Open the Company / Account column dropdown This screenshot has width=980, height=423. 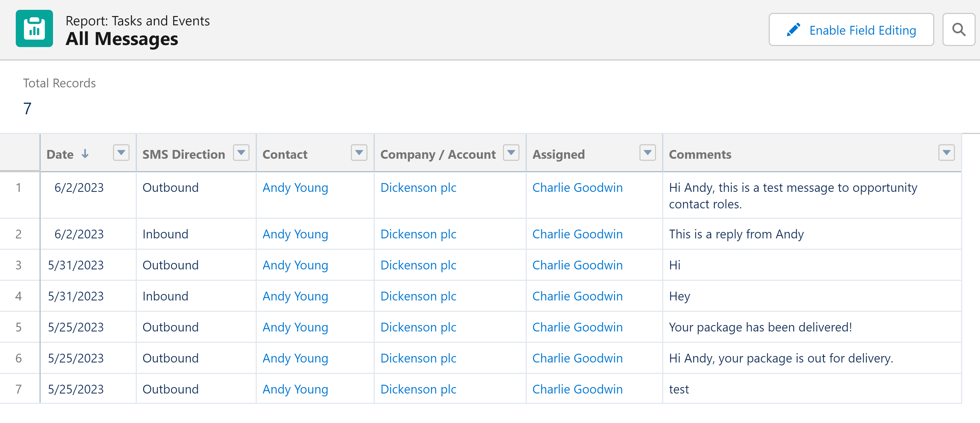[x=511, y=153]
